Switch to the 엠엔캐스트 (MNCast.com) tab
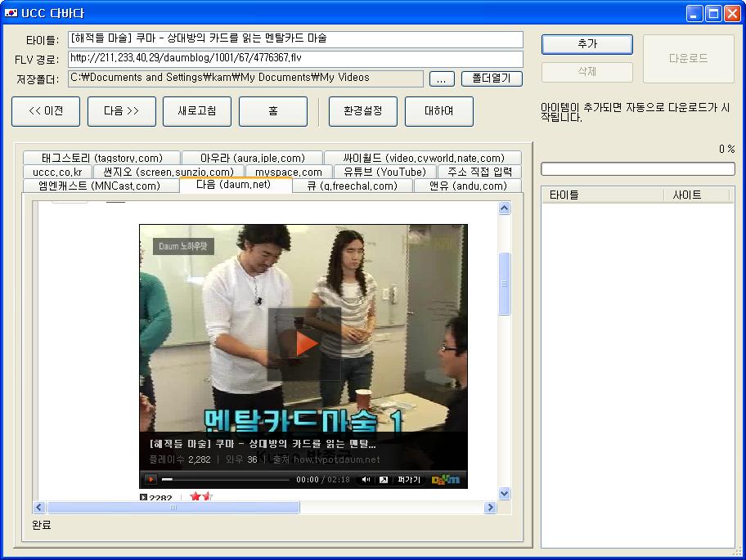This screenshot has height=560, width=746. click(100, 186)
